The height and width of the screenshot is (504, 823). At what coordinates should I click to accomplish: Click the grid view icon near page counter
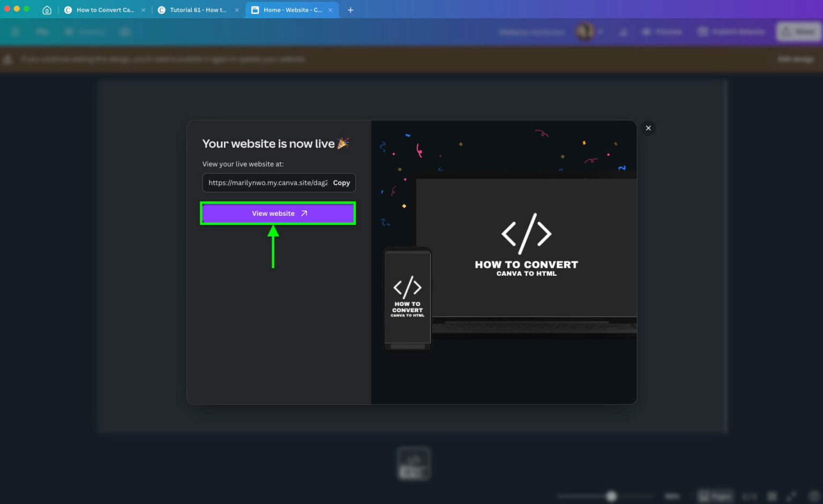772,495
